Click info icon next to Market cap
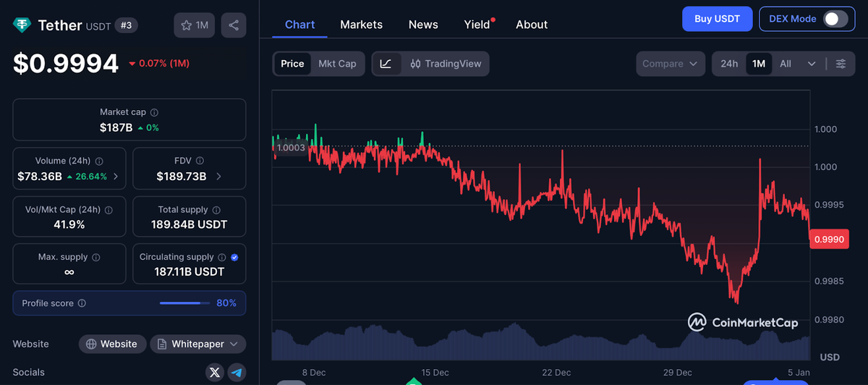Viewport: 868px width, 385px height. (x=155, y=113)
